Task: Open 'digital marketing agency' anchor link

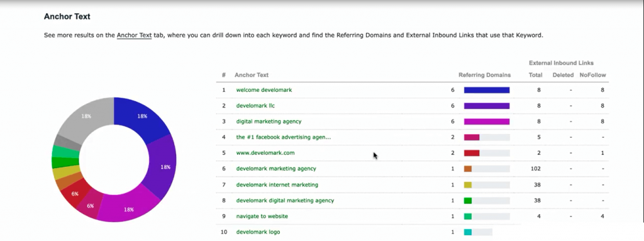Action: coord(269,121)
